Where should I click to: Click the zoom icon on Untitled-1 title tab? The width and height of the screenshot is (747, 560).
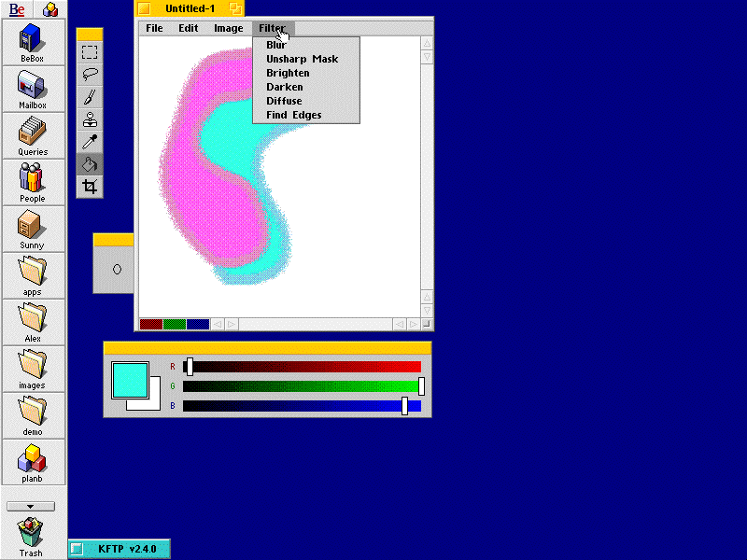[235, 8]
